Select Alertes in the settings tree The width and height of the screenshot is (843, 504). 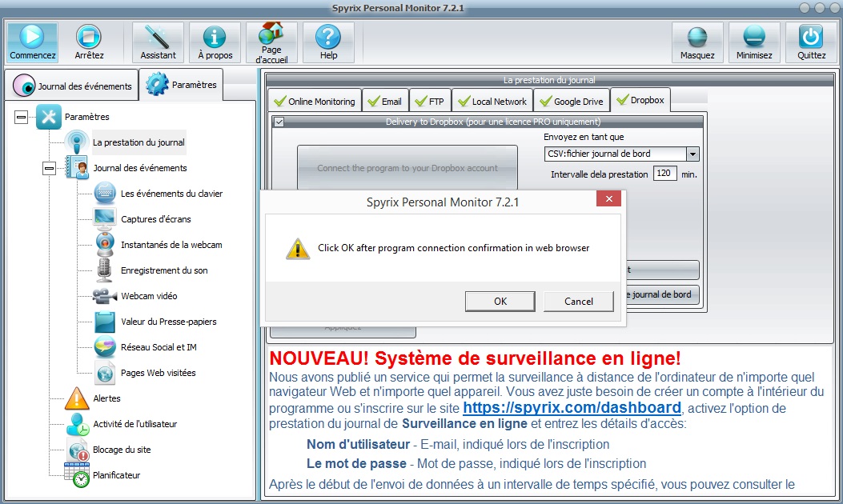click(106, 398)
